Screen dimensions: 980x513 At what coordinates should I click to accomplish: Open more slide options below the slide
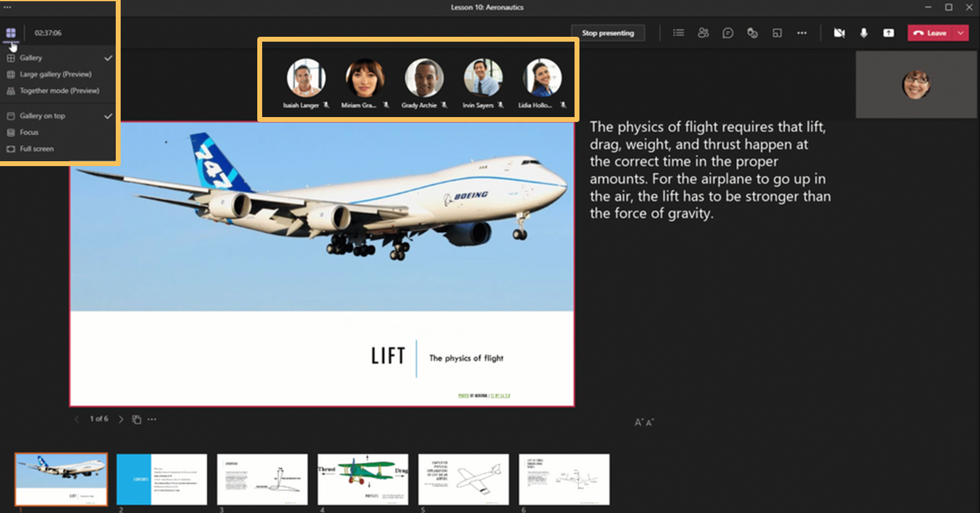[152, 419]
